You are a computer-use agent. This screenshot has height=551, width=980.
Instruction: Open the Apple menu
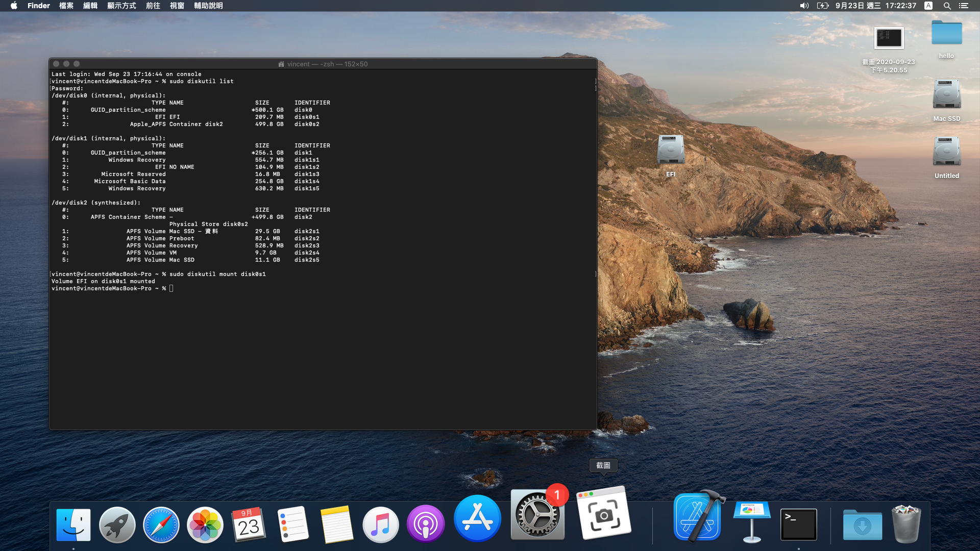pyautogui.click(x=14, y=6)
